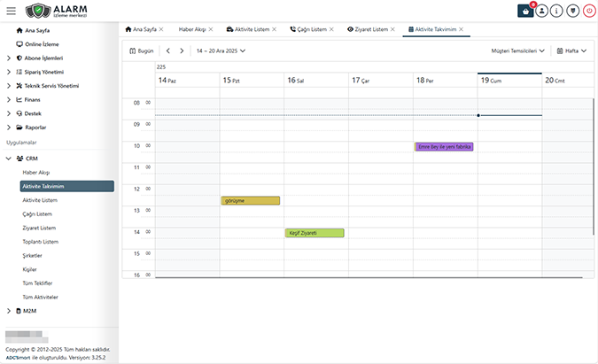Go to next week arrow
Viewport: 598px width, 364px height.
tap(182, 51)
